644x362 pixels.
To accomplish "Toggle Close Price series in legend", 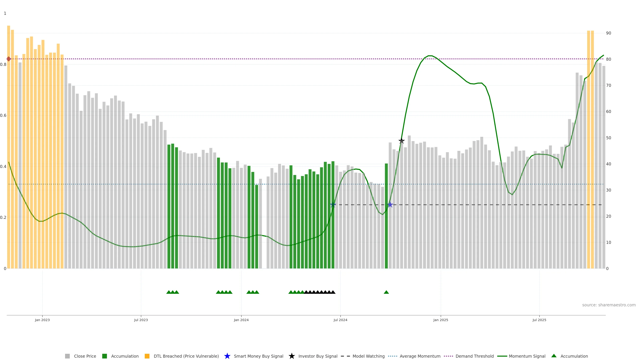I will point(85,356).
